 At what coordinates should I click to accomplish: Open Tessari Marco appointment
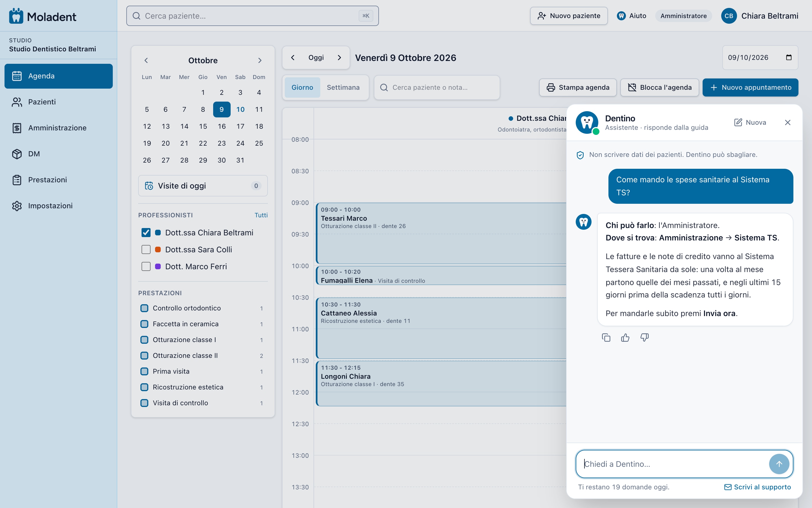tap(441, 233)
